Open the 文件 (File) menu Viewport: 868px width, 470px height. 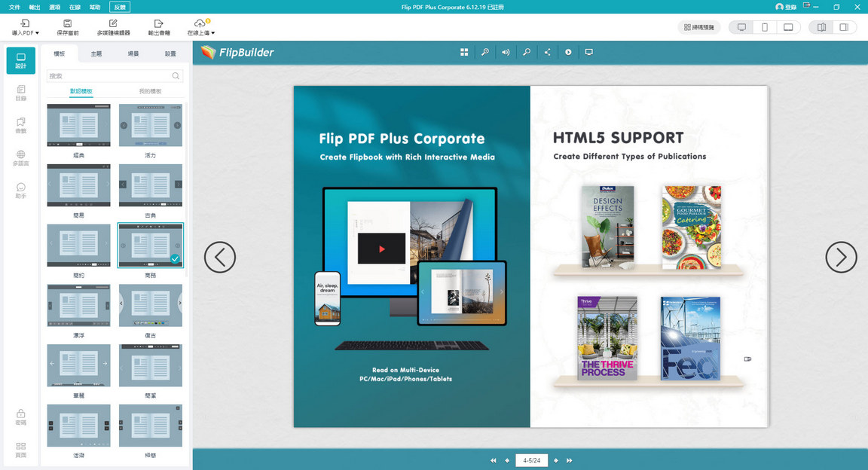point(14,7)
